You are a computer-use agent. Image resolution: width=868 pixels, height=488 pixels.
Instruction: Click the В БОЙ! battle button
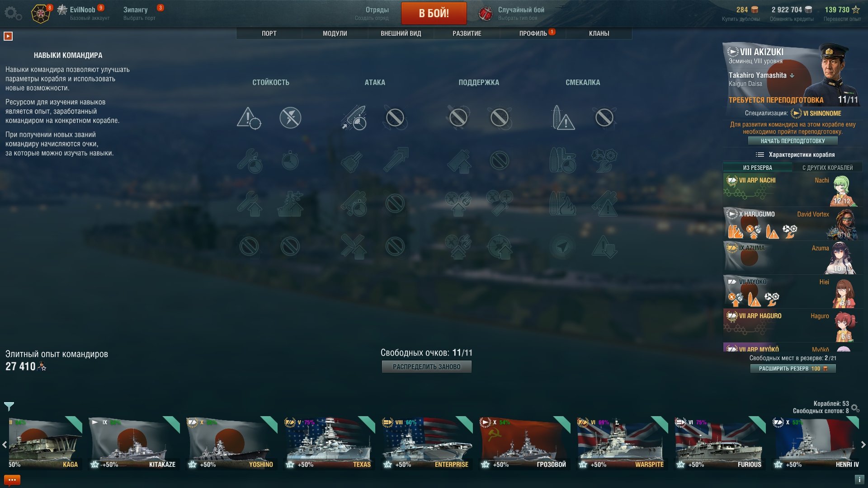(434, 13)
